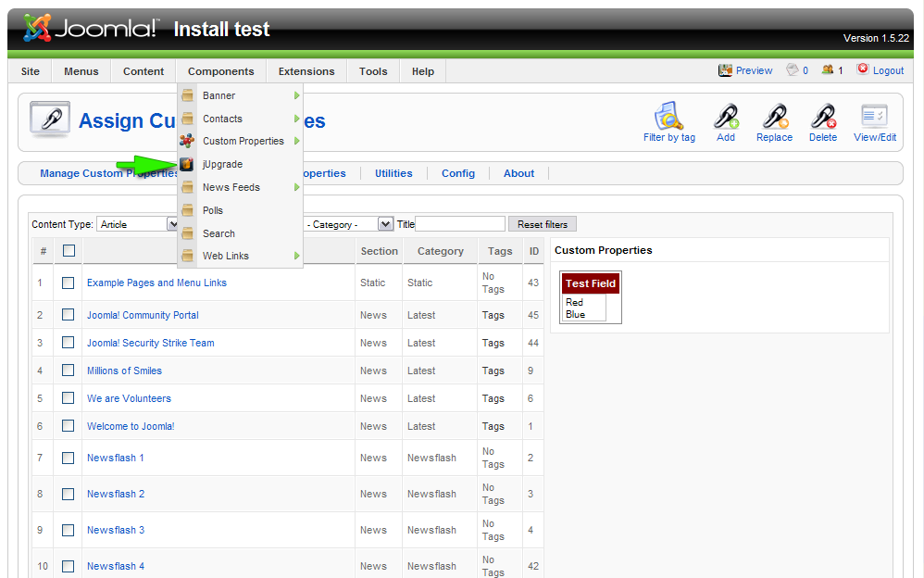Check the Newsflash 2 row
Image resolution: width=924 pixels, height=578 pixels.
click(x=69, y=494)
